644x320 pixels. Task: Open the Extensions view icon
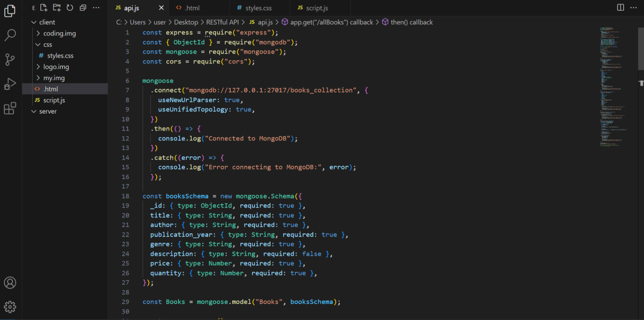[10, 108]
